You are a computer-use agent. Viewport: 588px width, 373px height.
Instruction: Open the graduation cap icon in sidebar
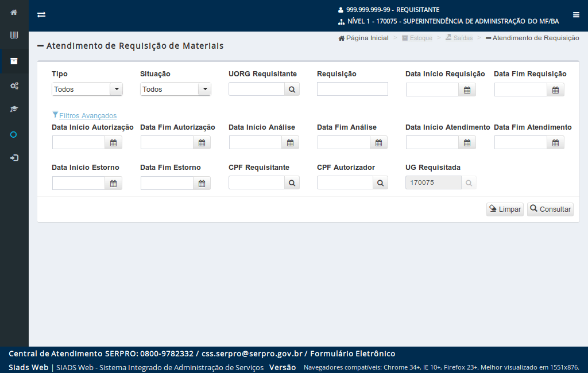pyautogui.click(x=14, y=109)
